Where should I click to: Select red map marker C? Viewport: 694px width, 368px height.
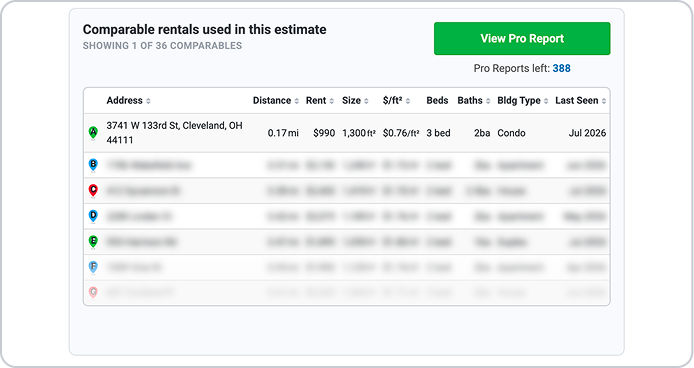(93, 190)
